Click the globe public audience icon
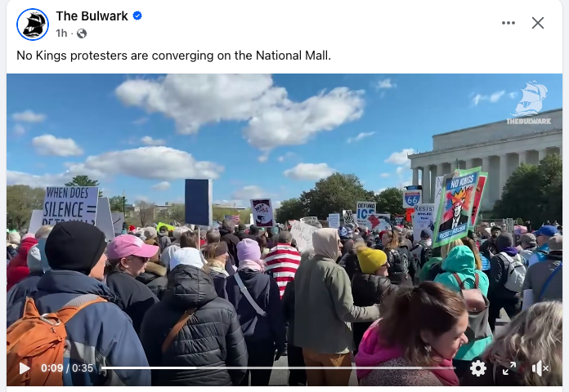The height and width of the screenshot is (392, 569). coord(82,33)
